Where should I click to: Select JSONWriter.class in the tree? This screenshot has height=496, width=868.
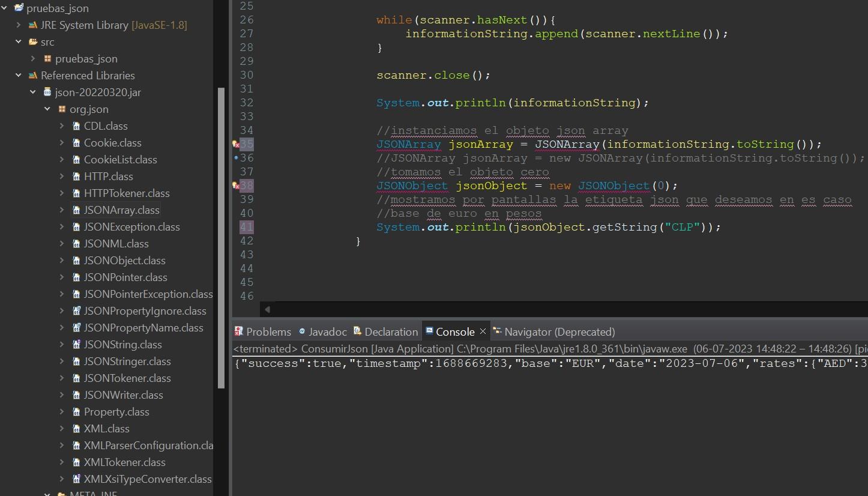(123, 395)
